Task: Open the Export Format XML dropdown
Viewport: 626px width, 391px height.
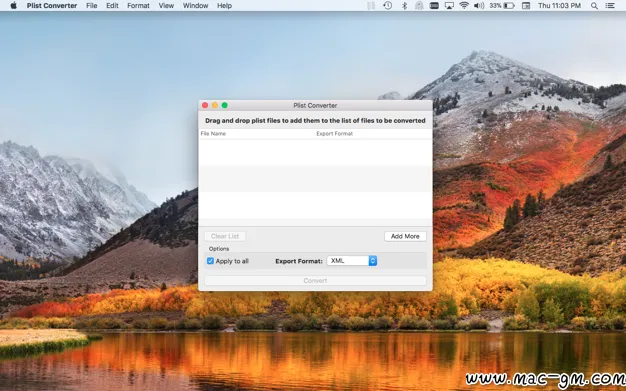Action: point(352,260)
